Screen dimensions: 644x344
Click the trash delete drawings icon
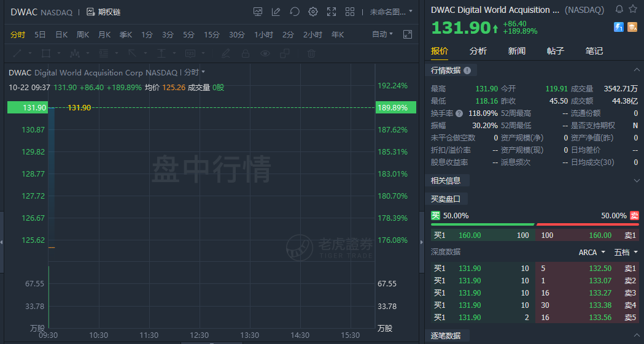pos(311,53)
